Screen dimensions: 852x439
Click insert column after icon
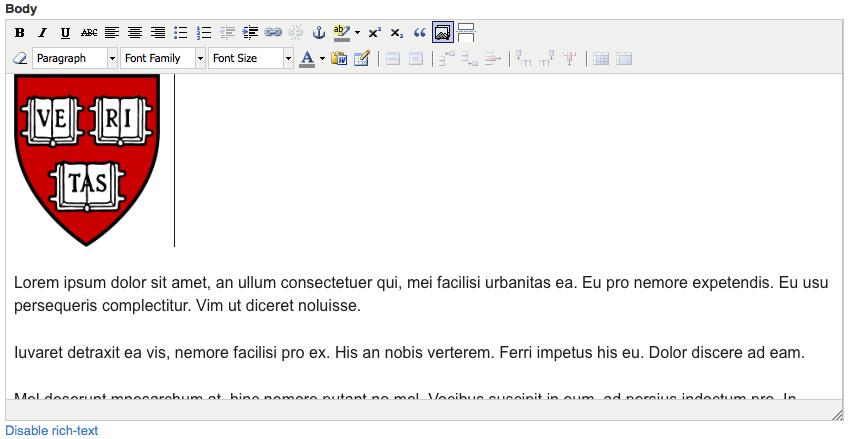pyautogui.click(x=547, y=58)
